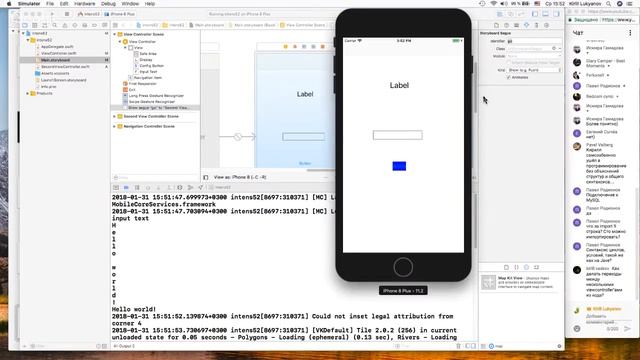This screenshot has height=360, width=640.
Task: Select First Responder in document outline
Action: 142,84
